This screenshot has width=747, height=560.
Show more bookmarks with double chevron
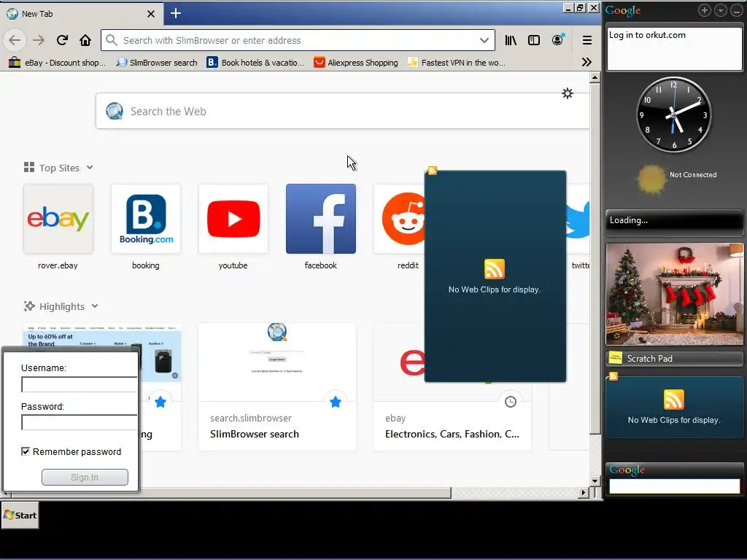pos(587,63)
